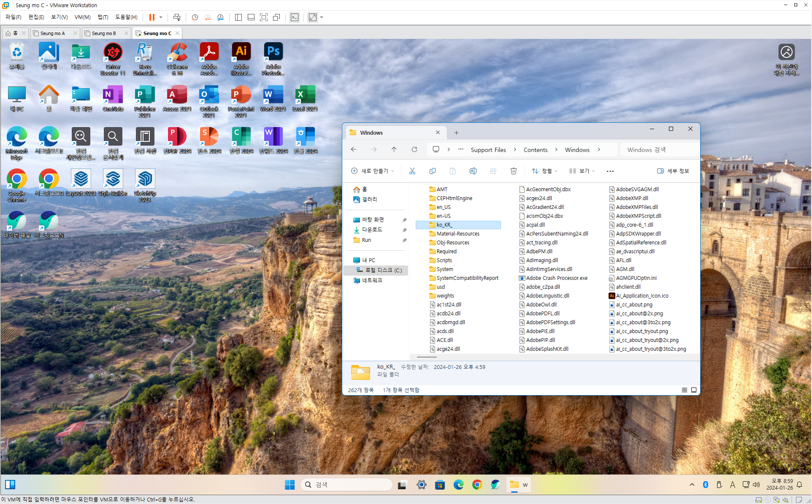This screenshot has height=504, width=812.
Task: Expand the 정렬 sort dropdown
Action: pos(544,171)
